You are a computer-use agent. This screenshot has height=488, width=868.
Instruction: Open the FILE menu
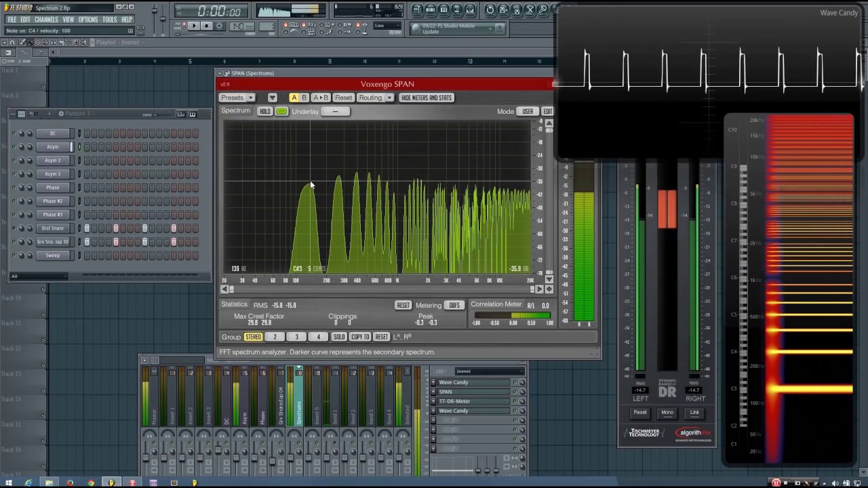tap(12, 20)
